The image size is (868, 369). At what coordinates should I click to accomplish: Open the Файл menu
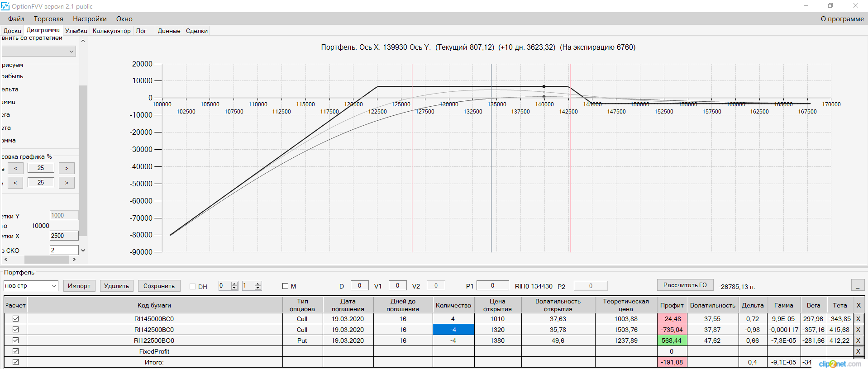click(x=16, y=19)
